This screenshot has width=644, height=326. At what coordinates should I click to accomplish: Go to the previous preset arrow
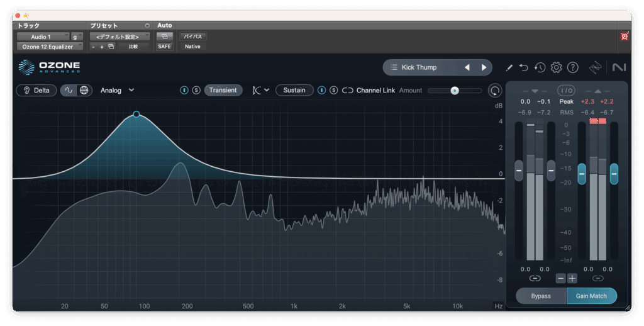click(467, 67)
